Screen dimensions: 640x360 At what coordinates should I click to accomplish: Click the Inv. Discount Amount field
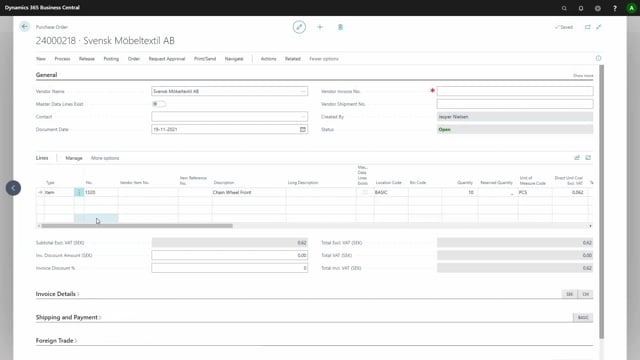[229, 256]
